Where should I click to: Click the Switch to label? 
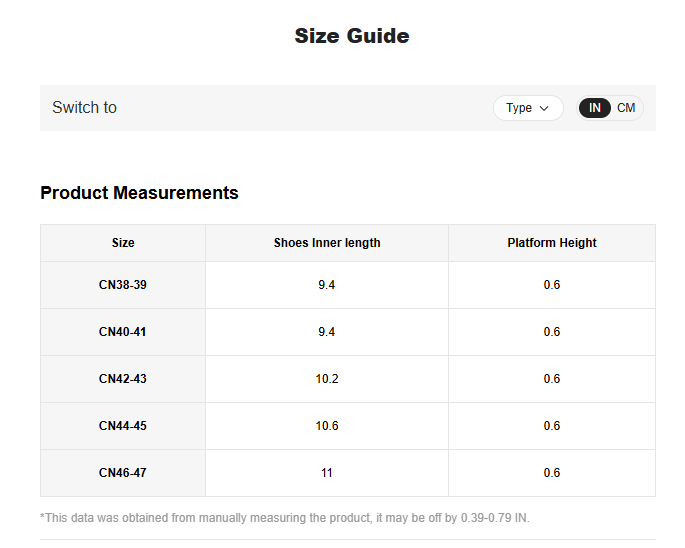[84, 108]
